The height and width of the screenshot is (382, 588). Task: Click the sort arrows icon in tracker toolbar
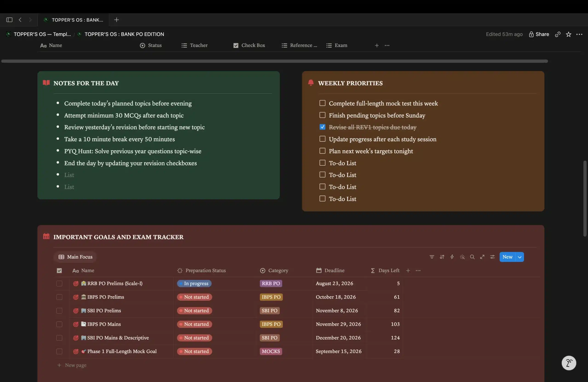tap(442, 257)
